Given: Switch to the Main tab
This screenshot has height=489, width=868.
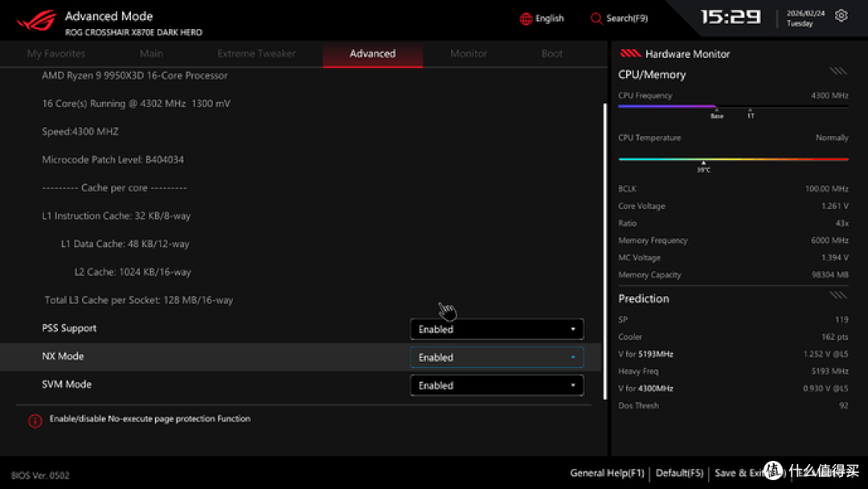Looking at the screenshot, I should (x=151, y=54).
